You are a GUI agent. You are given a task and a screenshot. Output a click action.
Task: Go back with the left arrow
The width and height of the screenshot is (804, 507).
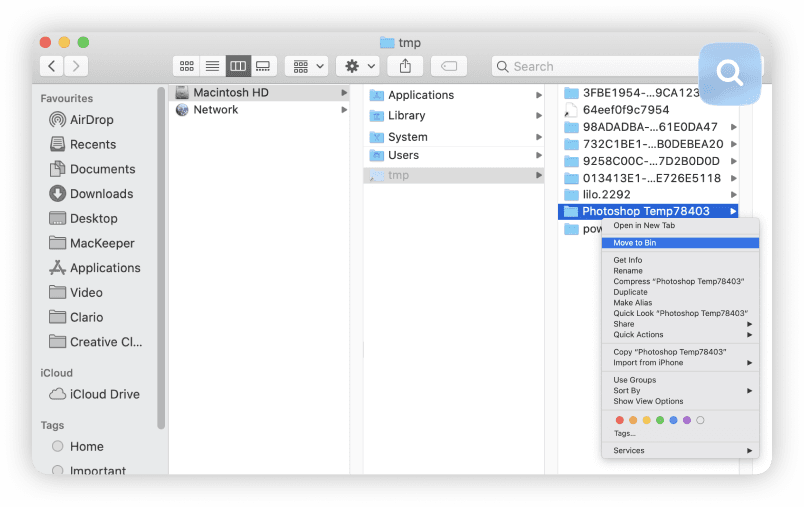[x=51, y=66]
